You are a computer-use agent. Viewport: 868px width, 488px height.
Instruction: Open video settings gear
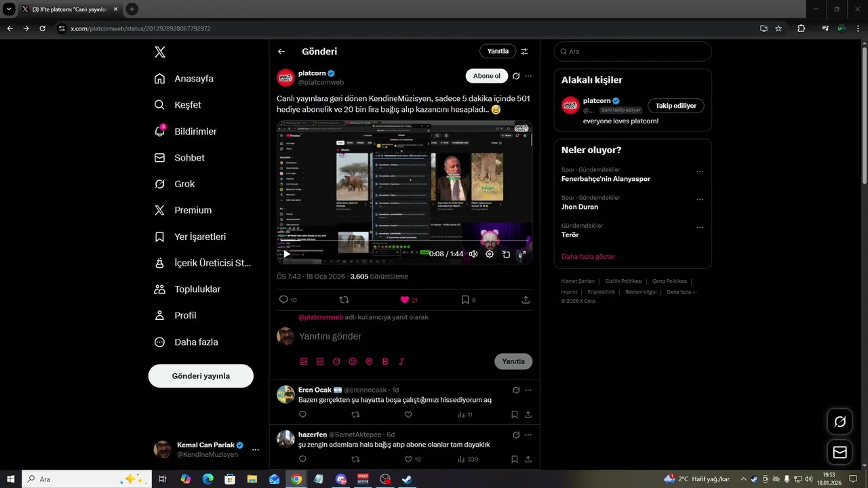490,254
